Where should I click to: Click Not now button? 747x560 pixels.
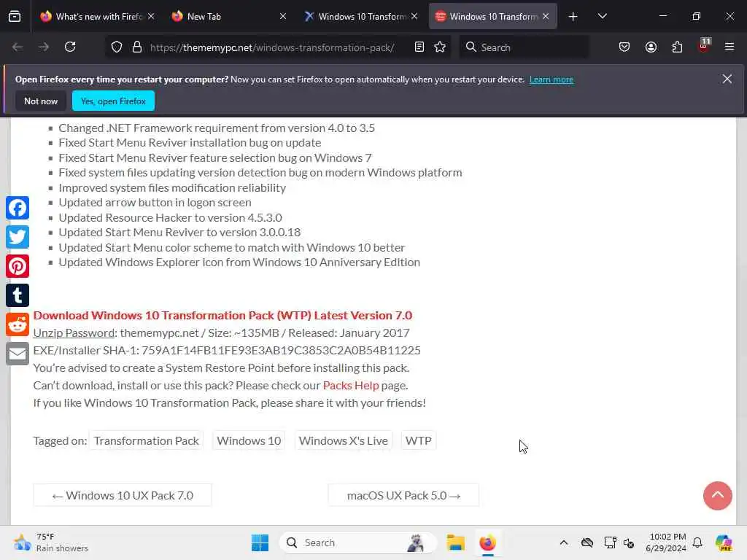[x=41, y=101]
